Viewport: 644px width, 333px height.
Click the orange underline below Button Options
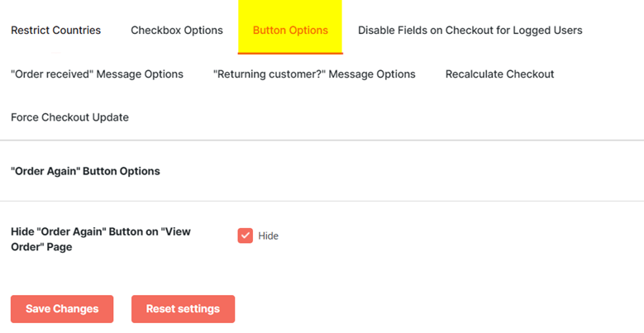coord(290,54)
